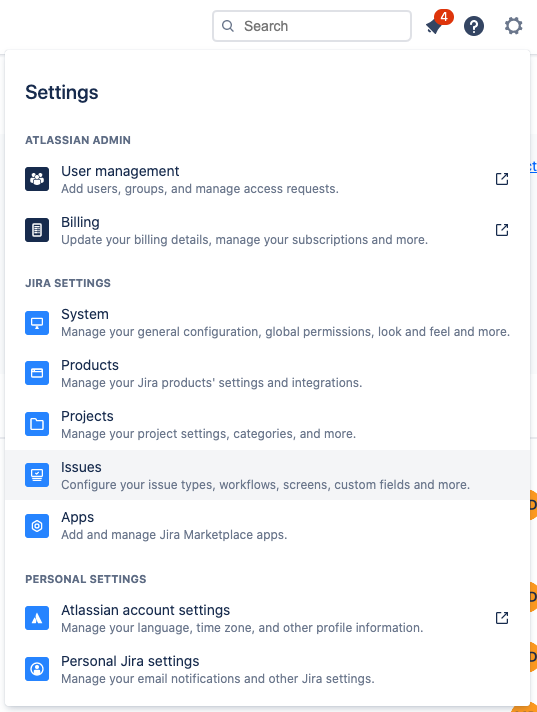Click the User management people icon
Screen dimensions: 537x712
[x=37, y=179]
